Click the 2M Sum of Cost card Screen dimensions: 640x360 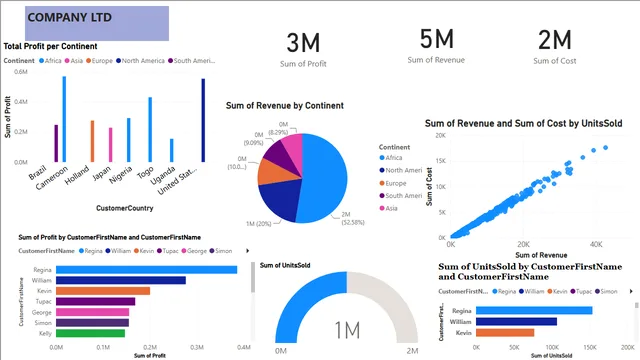pyautogui.click(x=555, y=47)
